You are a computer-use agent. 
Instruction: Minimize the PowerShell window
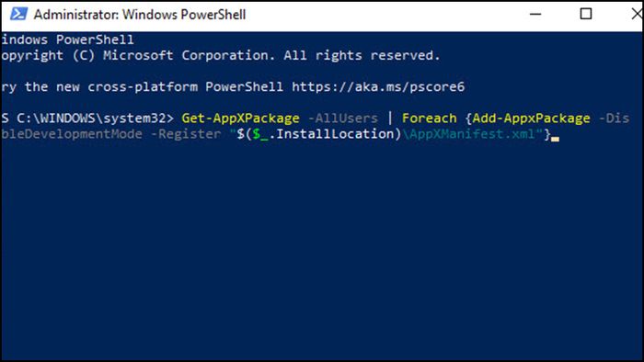click(x=535, y=14)
